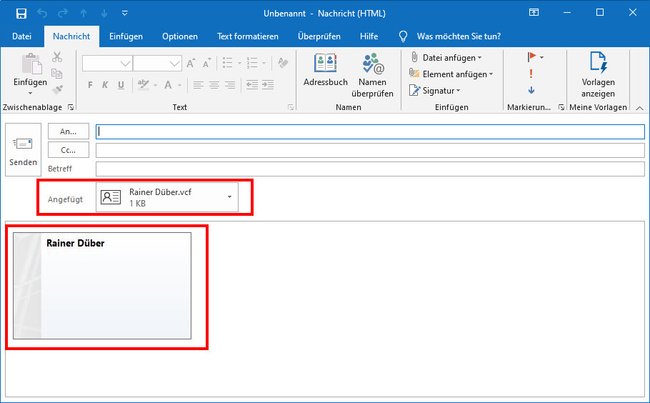650x403 pixels.
Task: Open the Signatur dropdown
Action: [435, 90]
